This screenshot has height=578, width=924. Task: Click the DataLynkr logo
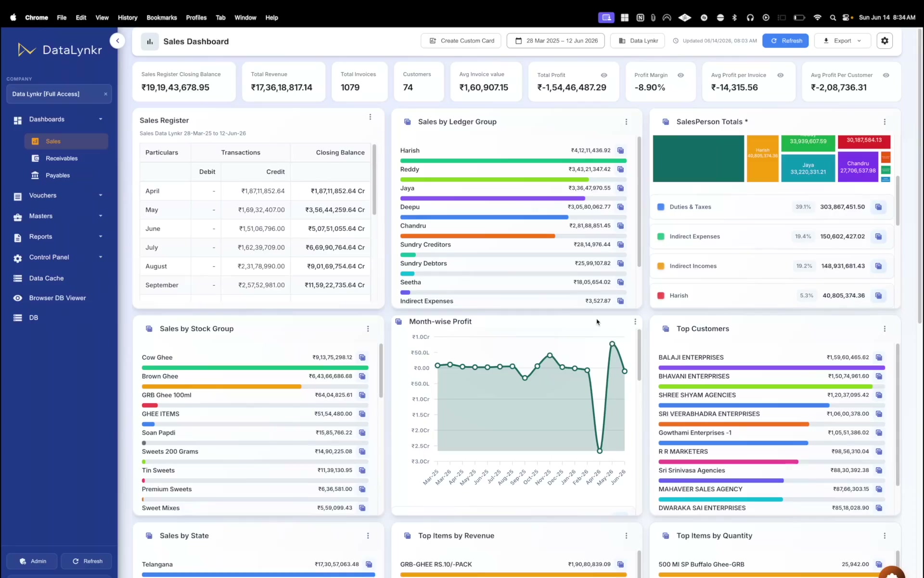pyautogui.click(x=60, y=50)
